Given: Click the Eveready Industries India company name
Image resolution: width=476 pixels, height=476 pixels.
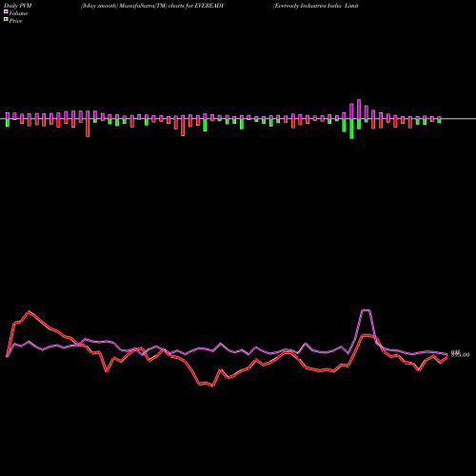Looking at the screenshot, I should click(316, 6).
